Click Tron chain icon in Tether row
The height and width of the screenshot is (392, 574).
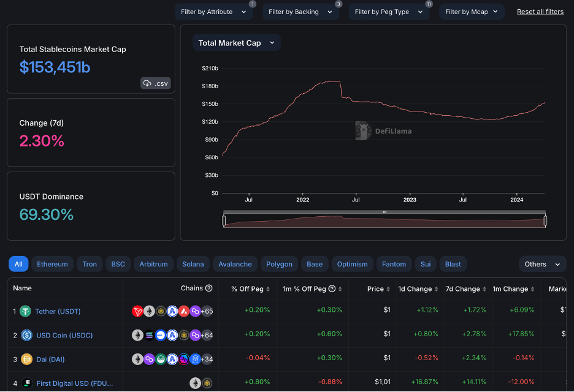[x=137, y=311]
